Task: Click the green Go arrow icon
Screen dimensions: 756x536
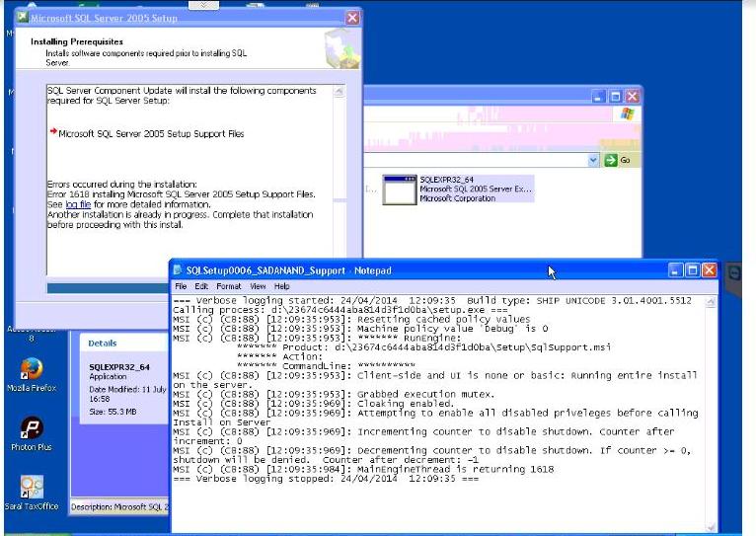Action: (611, 160)
